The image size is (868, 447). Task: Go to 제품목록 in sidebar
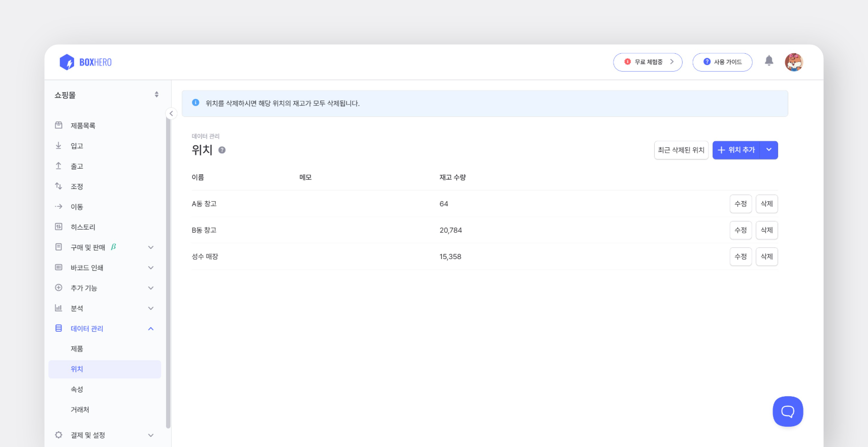coord(83,125)
